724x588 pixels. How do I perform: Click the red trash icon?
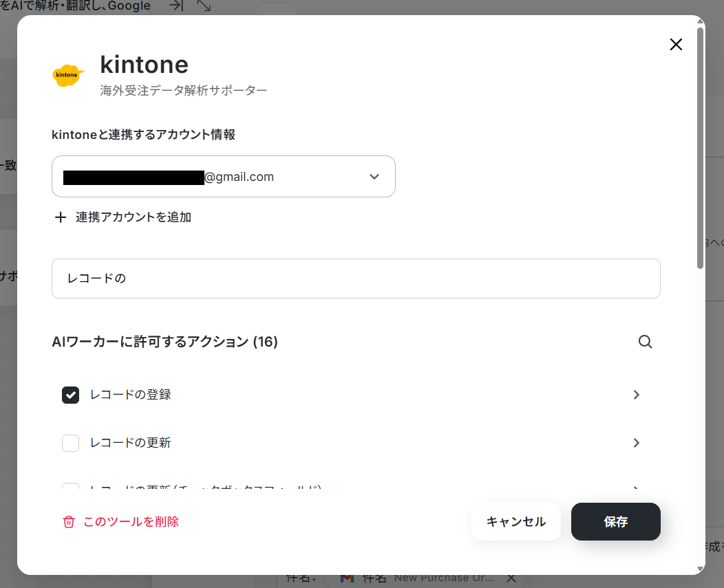pyautogui.click(x=69, y=521)
